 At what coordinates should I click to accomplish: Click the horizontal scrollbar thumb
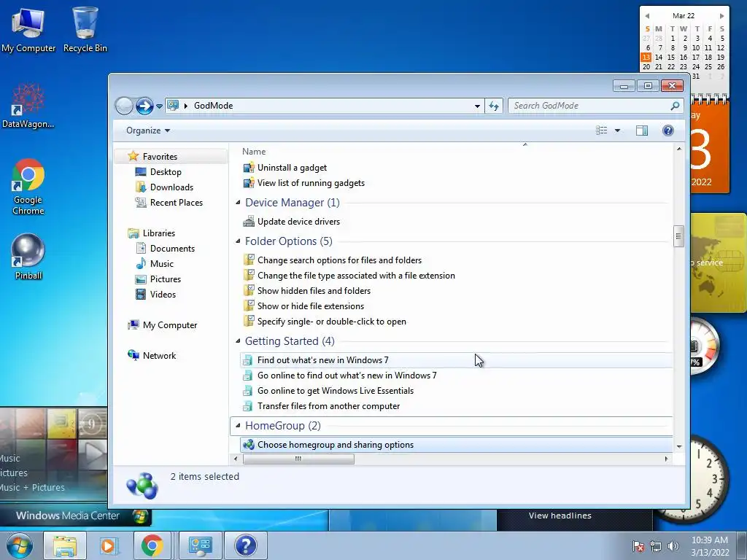[298, 459]
